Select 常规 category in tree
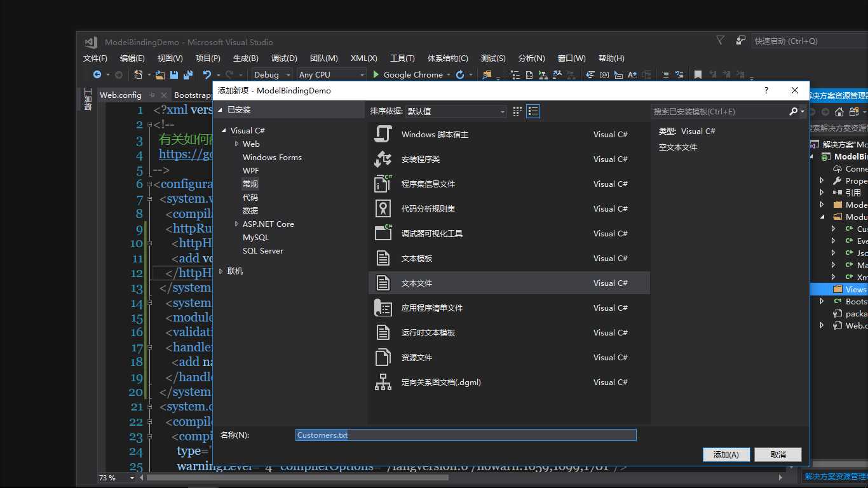This screenshot has width=868, height=488. coord(250,184)
